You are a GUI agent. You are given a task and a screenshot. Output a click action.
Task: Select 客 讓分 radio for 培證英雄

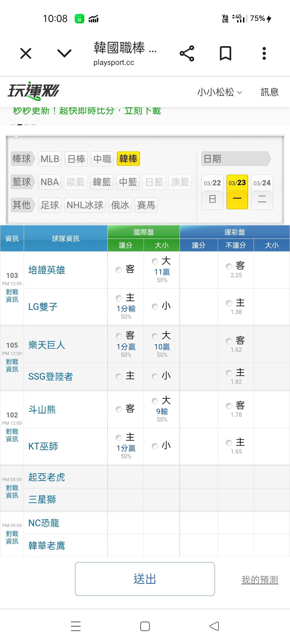[x=119, y=270]
